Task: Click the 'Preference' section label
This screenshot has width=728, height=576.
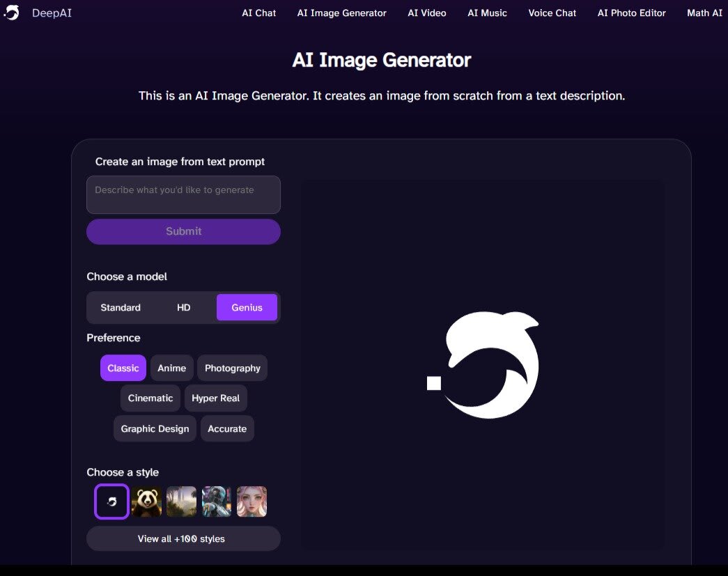Action: 114,338
